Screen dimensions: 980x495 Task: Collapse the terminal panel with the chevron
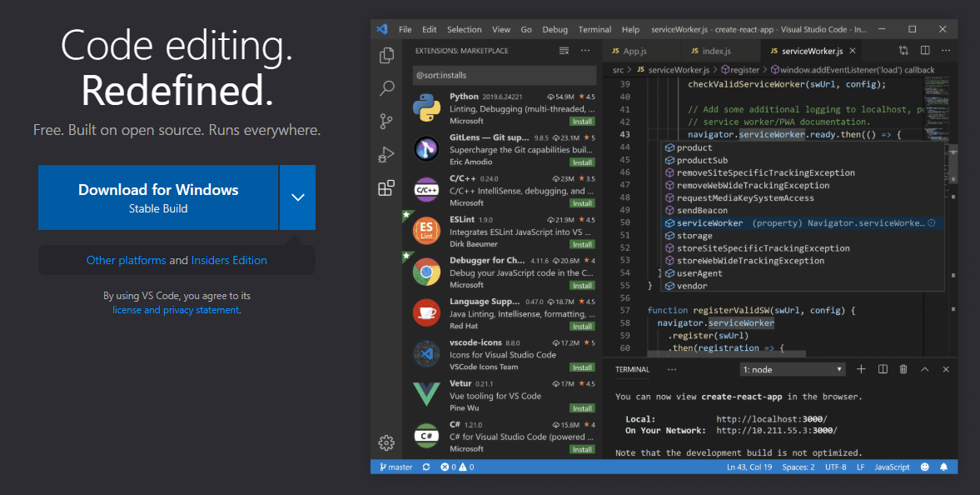click(924, 368)
